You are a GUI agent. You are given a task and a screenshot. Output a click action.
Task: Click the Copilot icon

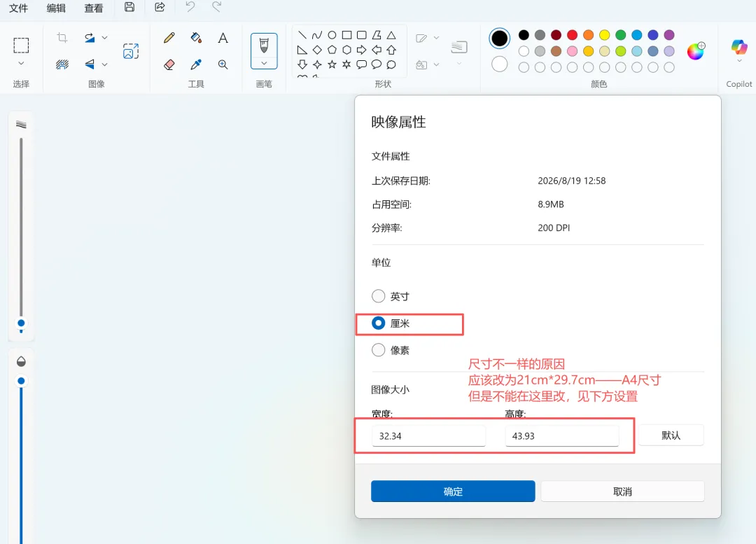[739, 48]
